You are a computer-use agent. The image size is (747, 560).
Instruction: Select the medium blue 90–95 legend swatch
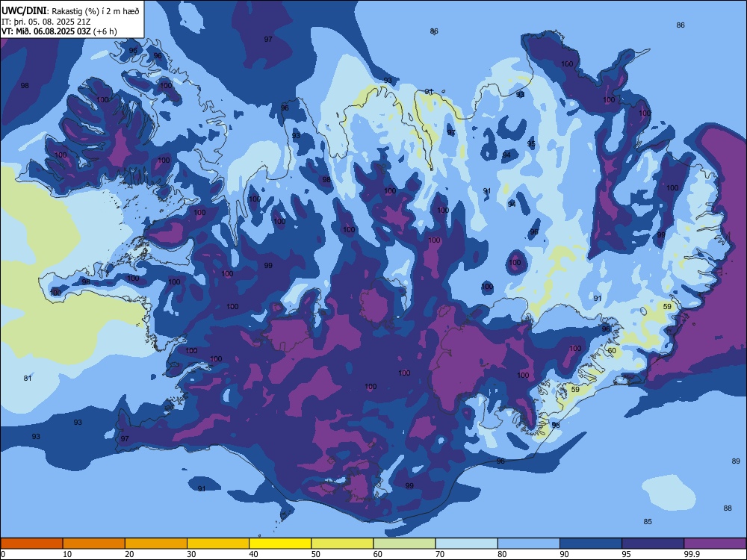pos(591,544)
